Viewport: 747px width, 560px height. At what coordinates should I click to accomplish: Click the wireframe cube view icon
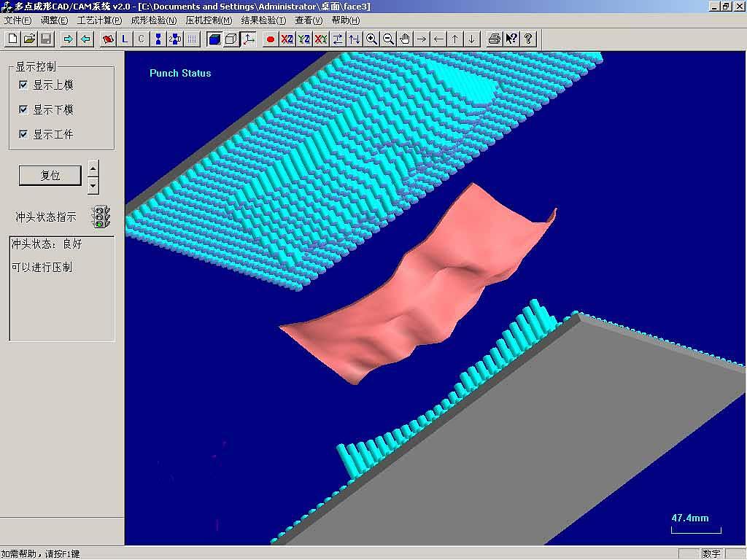(231, 39)
